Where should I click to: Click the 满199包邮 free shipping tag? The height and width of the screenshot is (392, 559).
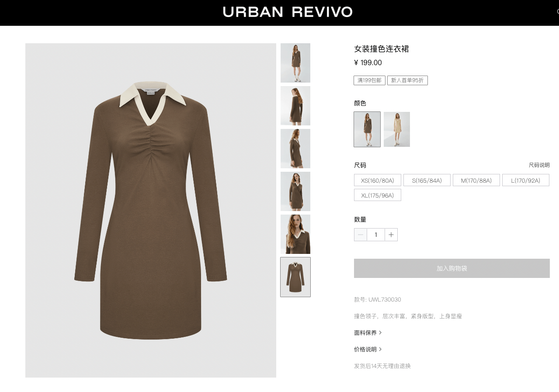pyautogui.click(x=370, y=80)
